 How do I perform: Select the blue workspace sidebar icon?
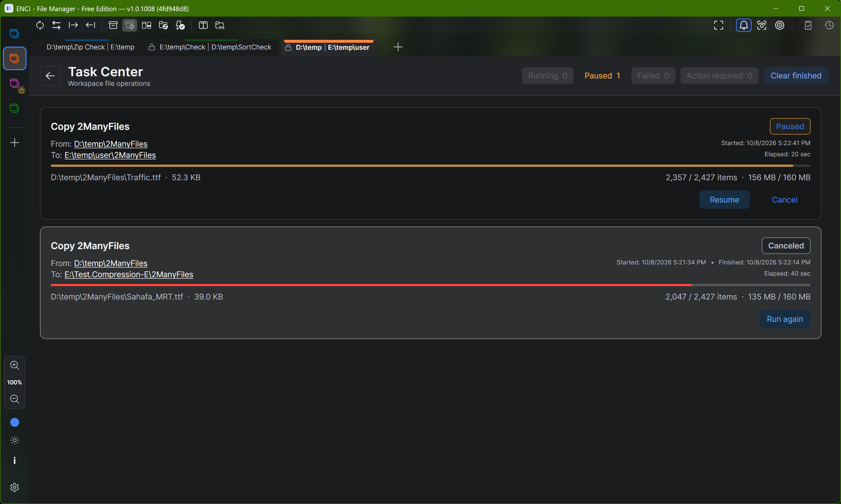click(14, 33)
